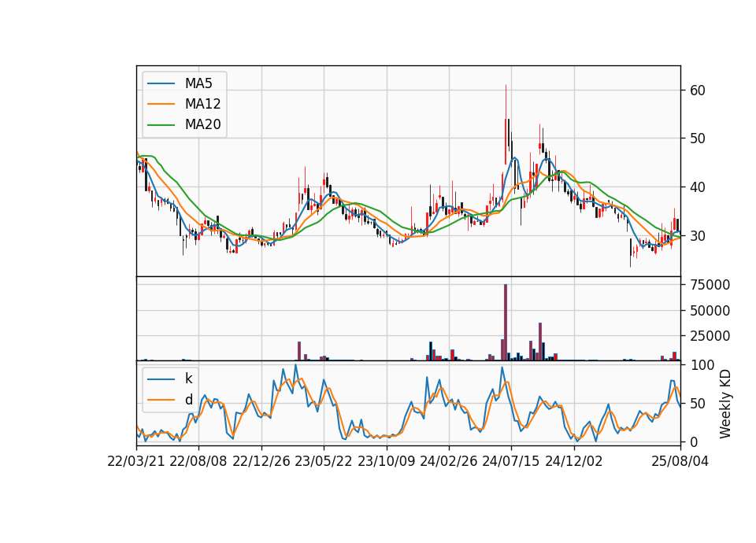Image resolution: width=756 pixels, height=543 pixels.
Task: Click the price axis label 50
Action: point(697,139)
